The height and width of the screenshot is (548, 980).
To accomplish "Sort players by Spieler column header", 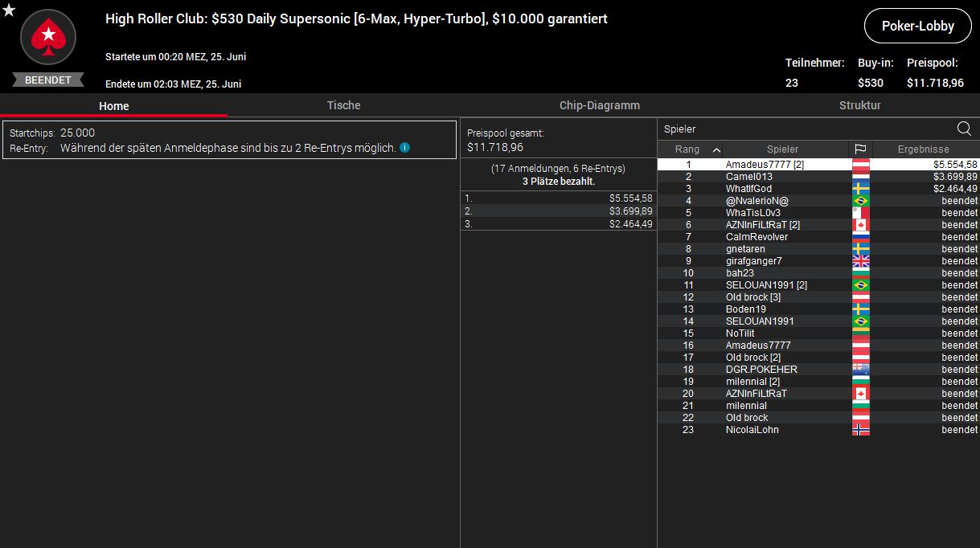I will pyautogui.click(x=783, y=149).
